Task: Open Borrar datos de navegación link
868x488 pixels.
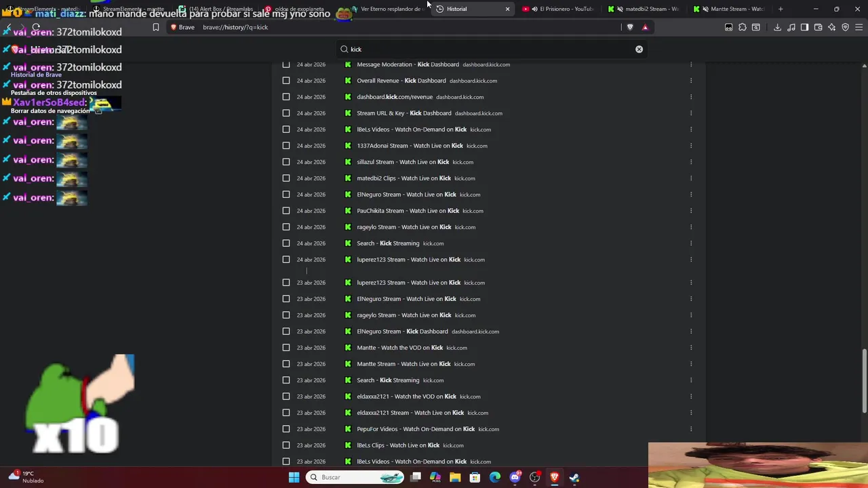Action: pyautogui.click(x=50, y=110)
